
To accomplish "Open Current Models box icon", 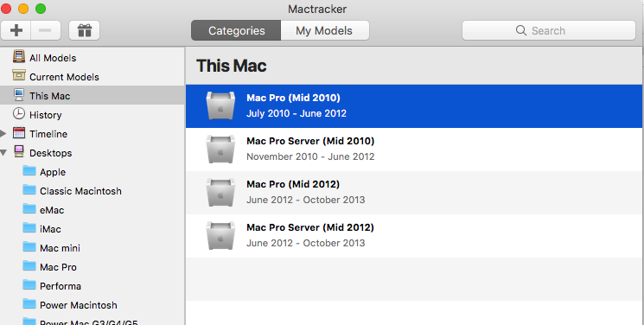I will tap(19, 75).
